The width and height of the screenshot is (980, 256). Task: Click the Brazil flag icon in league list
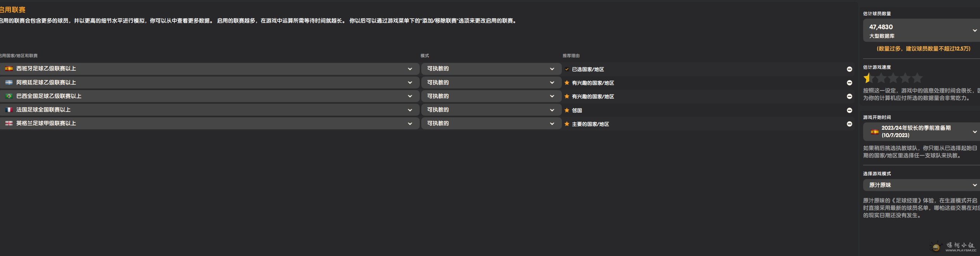click(x=9, y=96)
